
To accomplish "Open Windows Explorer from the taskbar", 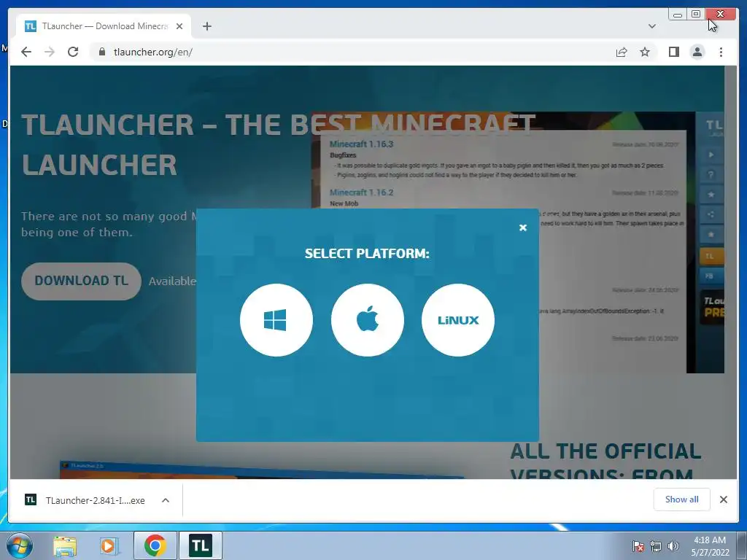I will (x=65, y=545).
